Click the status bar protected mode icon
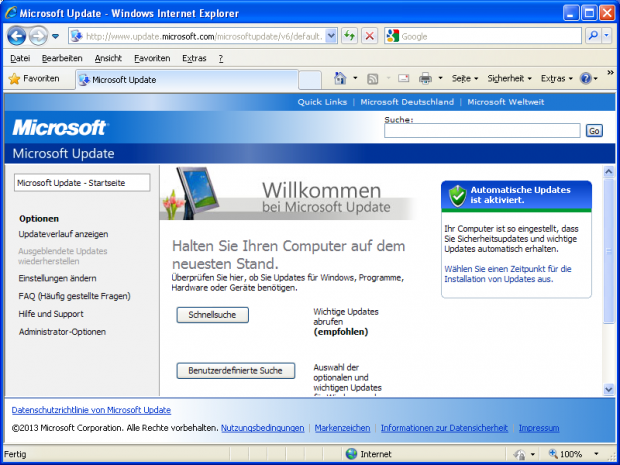 tap(520, 454)
